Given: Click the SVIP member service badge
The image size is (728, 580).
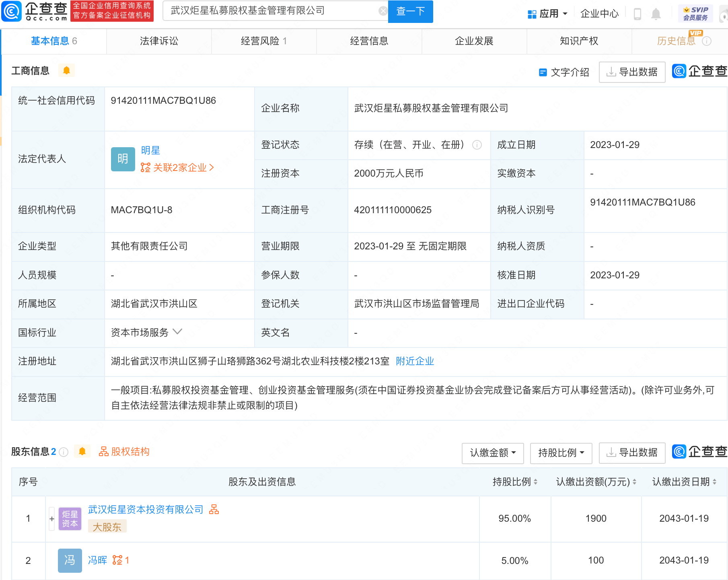Looking at the screenshot, I should pos(695,14).
